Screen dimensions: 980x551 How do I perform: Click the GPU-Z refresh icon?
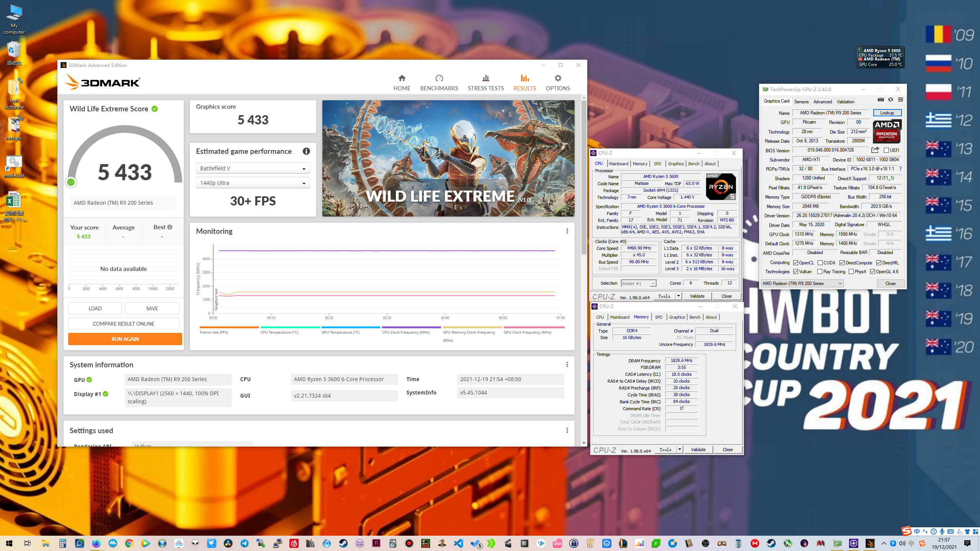[x=891, y=100]
